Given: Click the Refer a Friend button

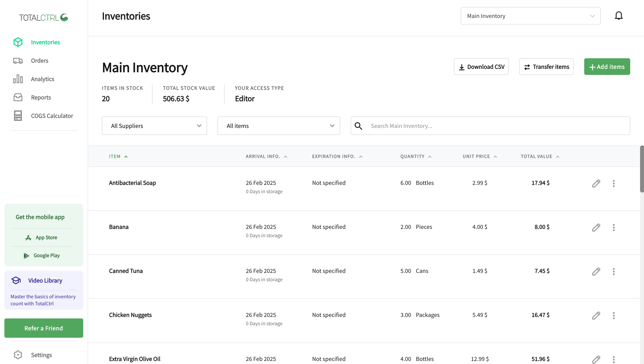Looking at the screenshot, I should pos(44,328).
